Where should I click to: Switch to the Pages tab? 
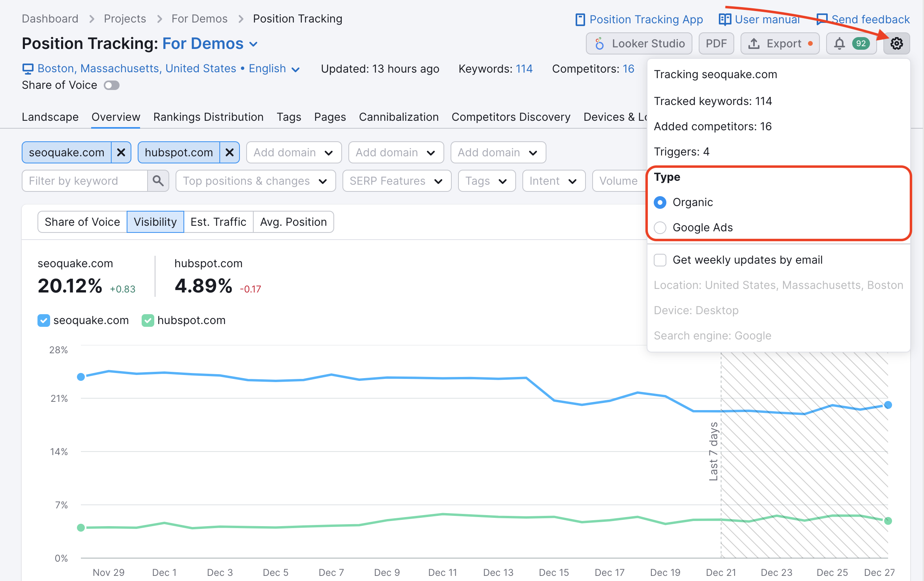(x=330, y=117)
